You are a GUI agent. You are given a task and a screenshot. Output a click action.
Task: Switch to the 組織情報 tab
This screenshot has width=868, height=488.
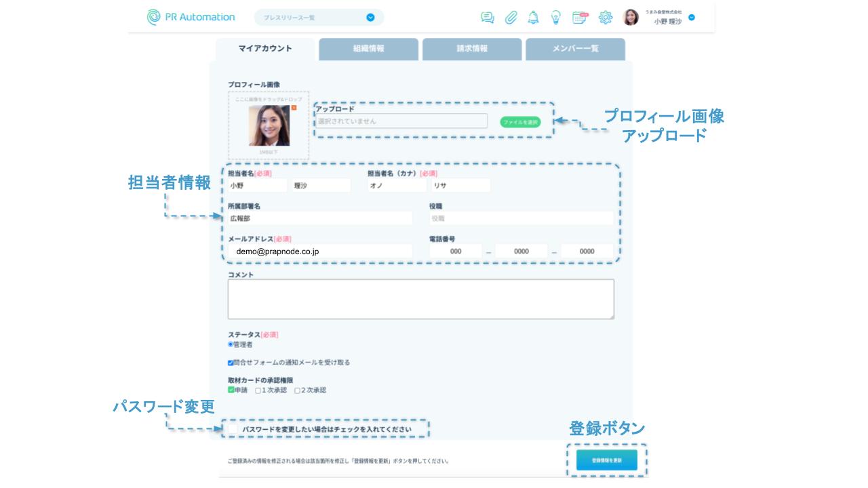point(368,49)
